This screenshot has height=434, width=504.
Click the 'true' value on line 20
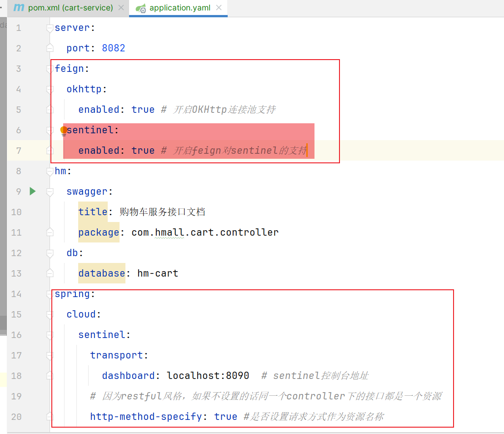pos(226,417)
